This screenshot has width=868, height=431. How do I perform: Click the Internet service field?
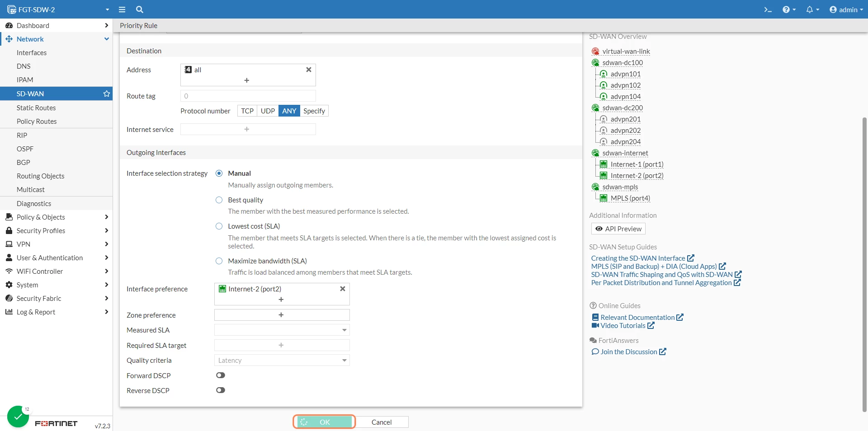coord(248,129)
